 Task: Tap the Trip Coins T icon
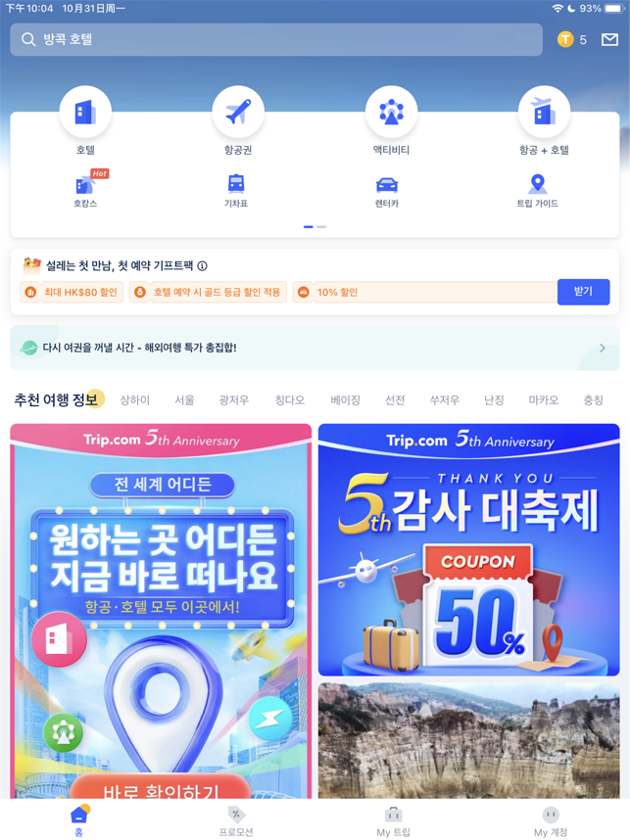pos(565,39)
